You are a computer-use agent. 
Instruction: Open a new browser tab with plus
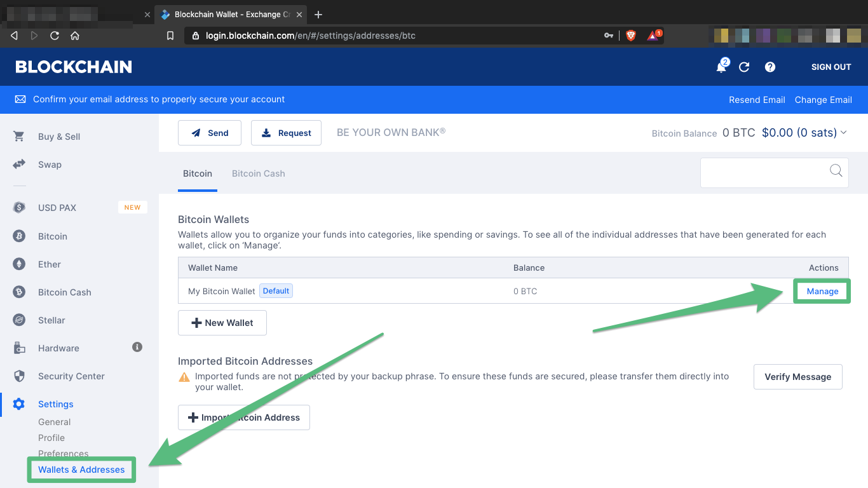pos(318,14)
